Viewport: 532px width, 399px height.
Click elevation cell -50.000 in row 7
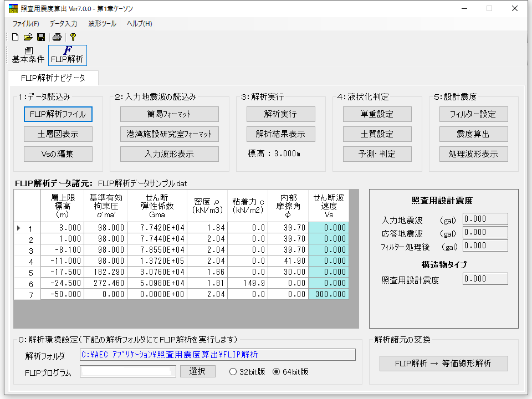[63, 294]
